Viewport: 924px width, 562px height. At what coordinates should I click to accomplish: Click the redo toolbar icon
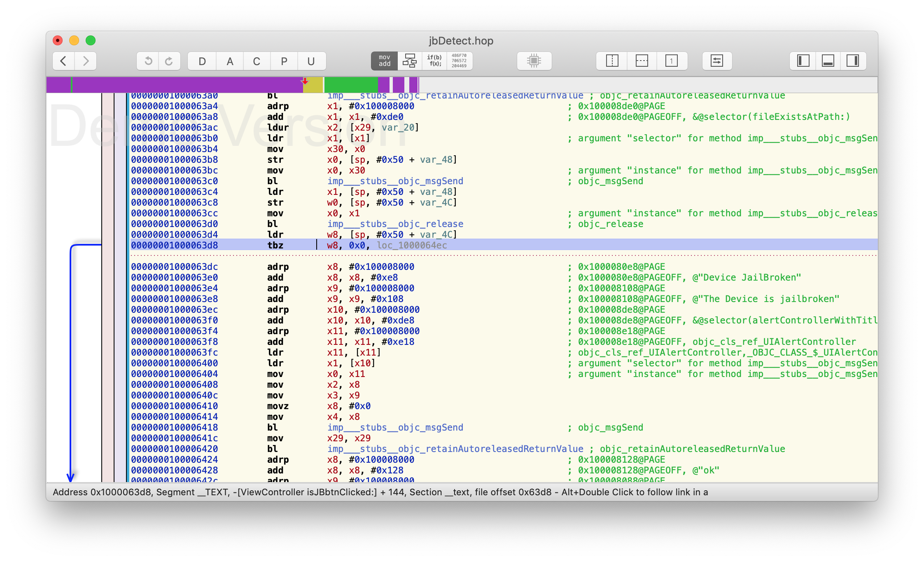point(169,61)
